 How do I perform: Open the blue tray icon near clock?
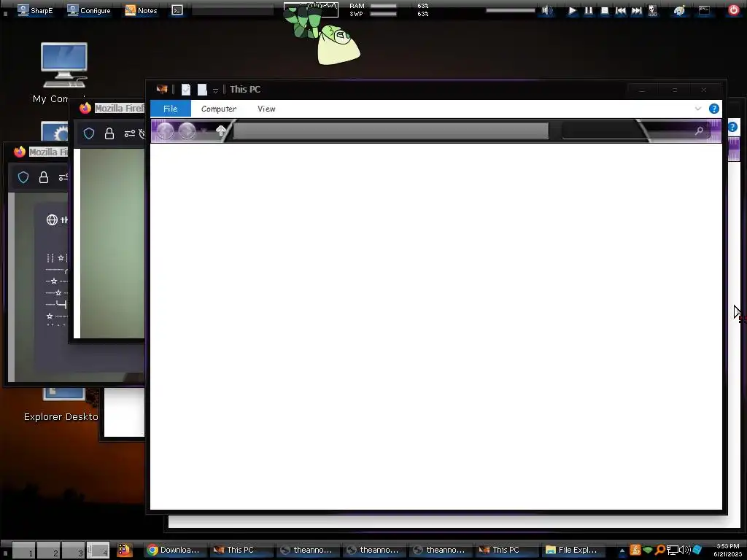(697, 550)
